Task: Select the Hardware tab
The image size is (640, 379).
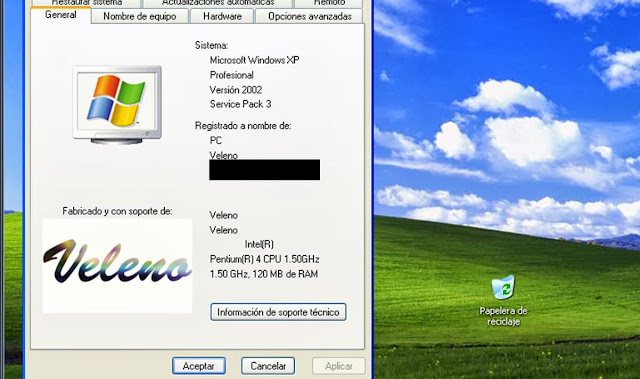Action: tap(222, 16)
